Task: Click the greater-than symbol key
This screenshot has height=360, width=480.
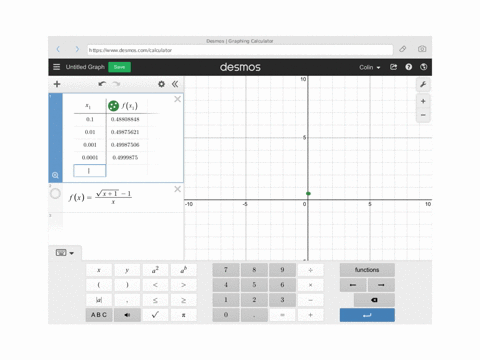Action: click(183, 285)
